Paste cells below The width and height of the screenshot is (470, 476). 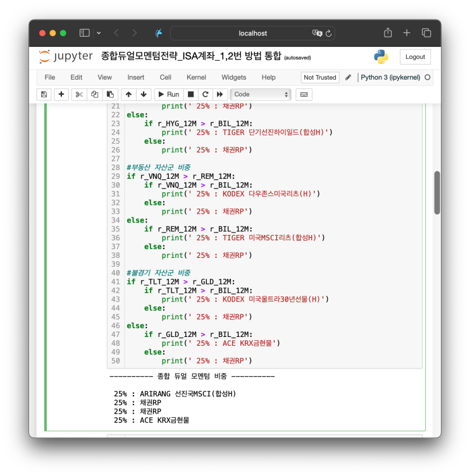[x=110, y=94]
